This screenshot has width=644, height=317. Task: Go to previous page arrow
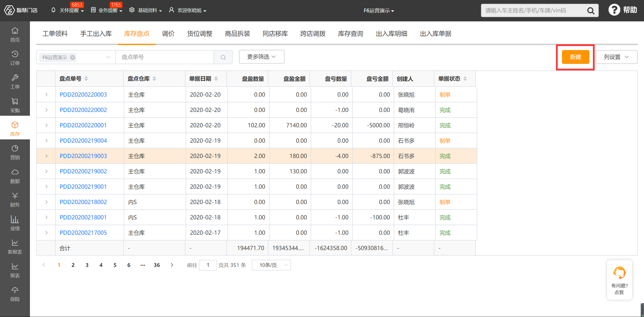point(44,265)
